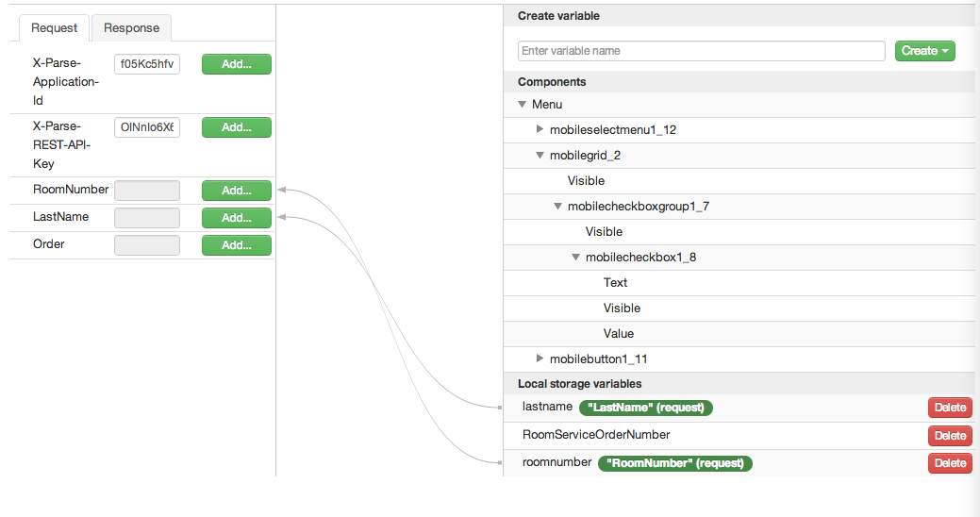Click the "LastName" (request) mapping badge
This screenshot has height=517, width=980.
(x=646, y=408)
